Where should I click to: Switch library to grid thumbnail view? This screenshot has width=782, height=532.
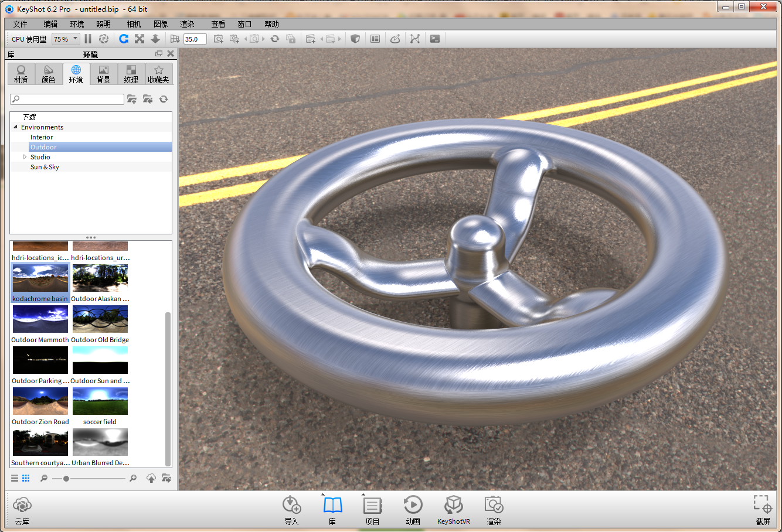[x=26, y=478]
